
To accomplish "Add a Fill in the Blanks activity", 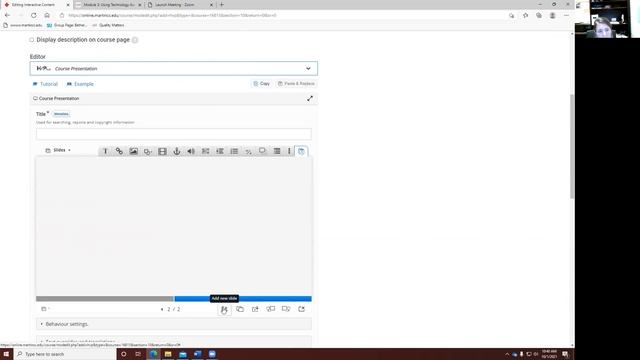I will [205, 151].
